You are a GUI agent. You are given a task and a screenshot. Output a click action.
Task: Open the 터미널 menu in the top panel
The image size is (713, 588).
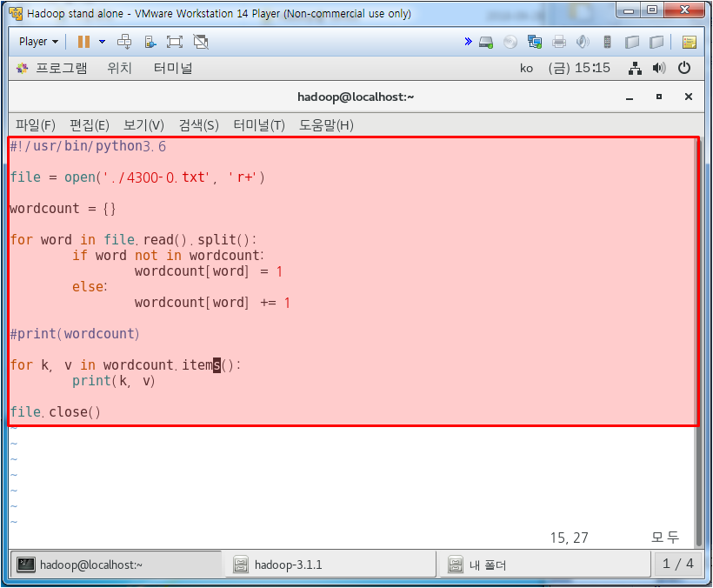[173, 68]
